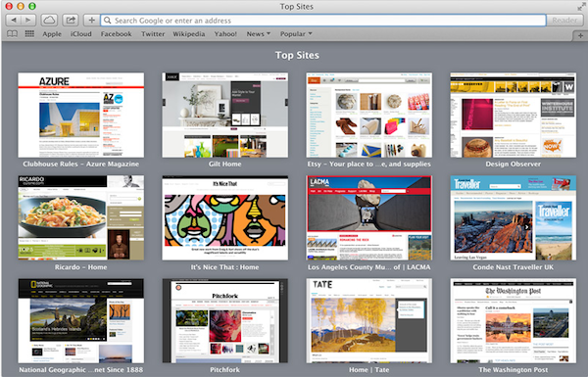The image size is (588, 377).
Task: Open the Reading List book icon
Action: [13, 34]
